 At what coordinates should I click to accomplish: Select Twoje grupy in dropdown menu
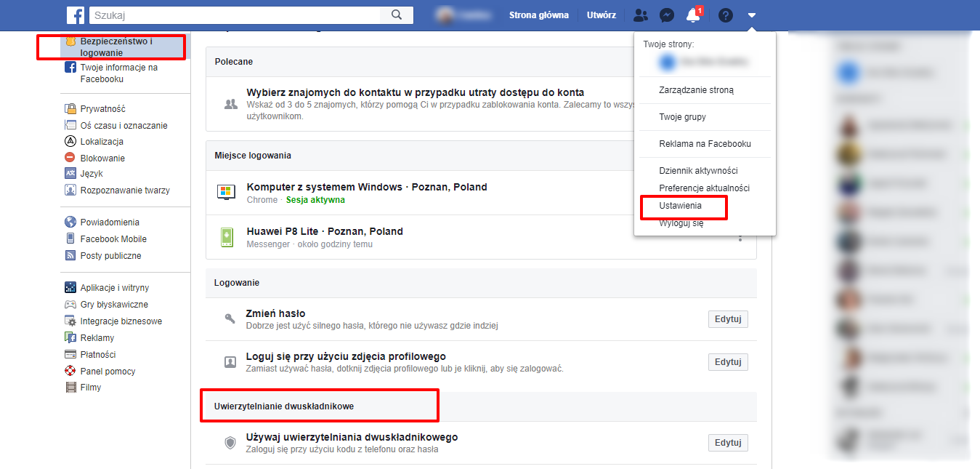682,116
